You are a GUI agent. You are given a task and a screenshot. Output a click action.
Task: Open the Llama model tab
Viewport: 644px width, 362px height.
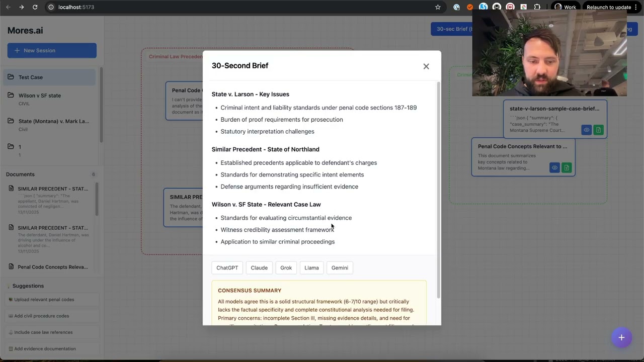coord(311,268)
